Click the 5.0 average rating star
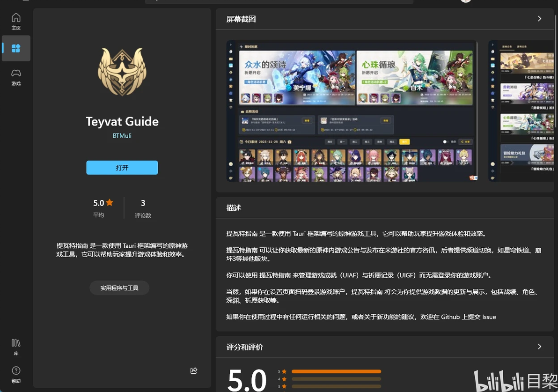558x392 pixels. tap(110, 203)
